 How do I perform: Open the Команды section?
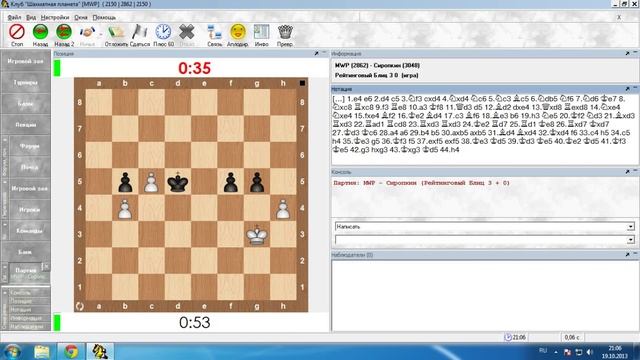(29, 231)
